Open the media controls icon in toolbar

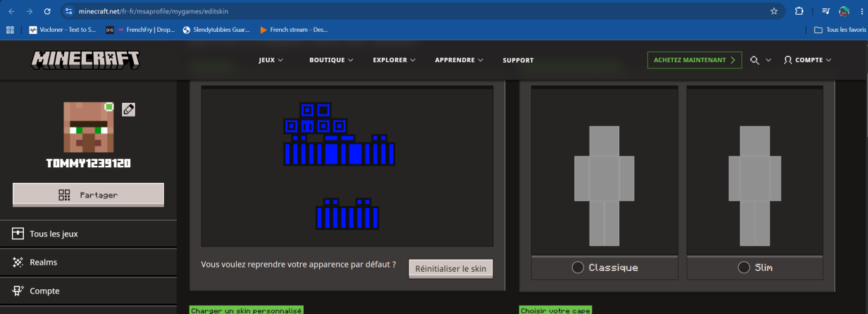(x=826, y=11)
